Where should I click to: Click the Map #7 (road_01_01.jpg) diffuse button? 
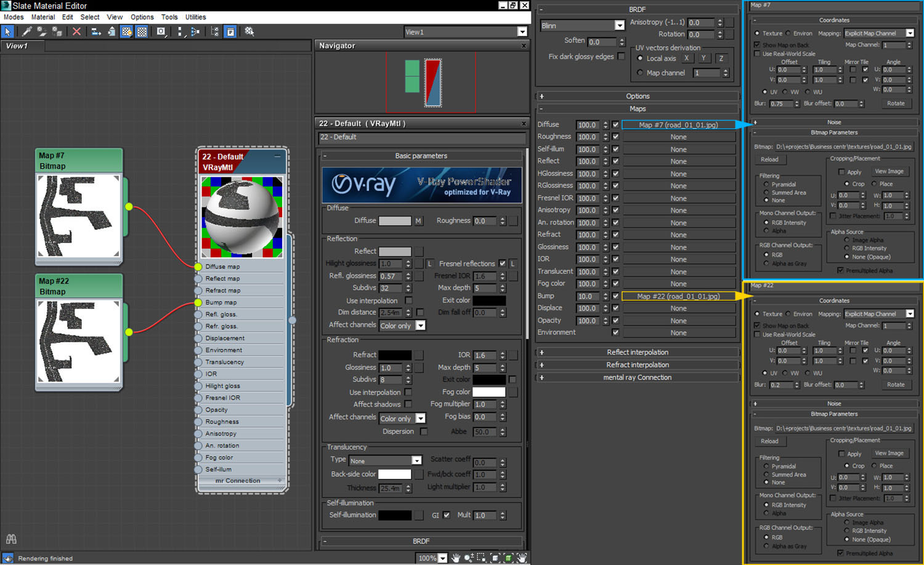678,125
